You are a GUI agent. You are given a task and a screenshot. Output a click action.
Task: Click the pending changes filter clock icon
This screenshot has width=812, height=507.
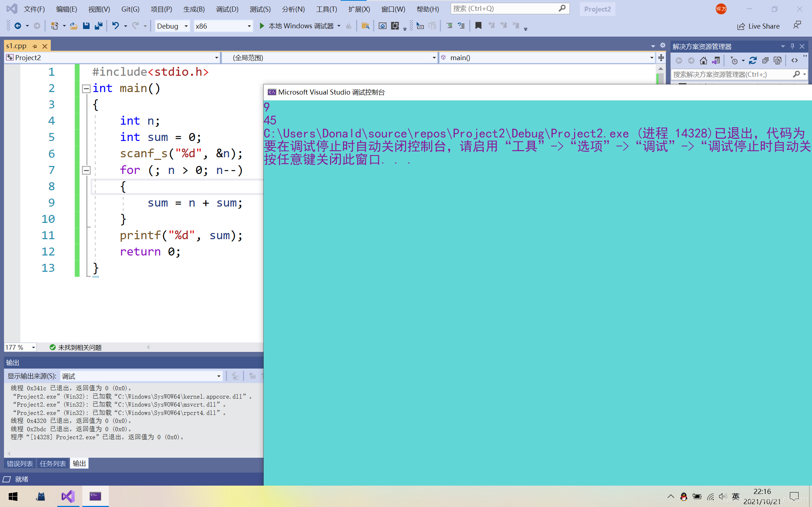click(x=734, y=61)
